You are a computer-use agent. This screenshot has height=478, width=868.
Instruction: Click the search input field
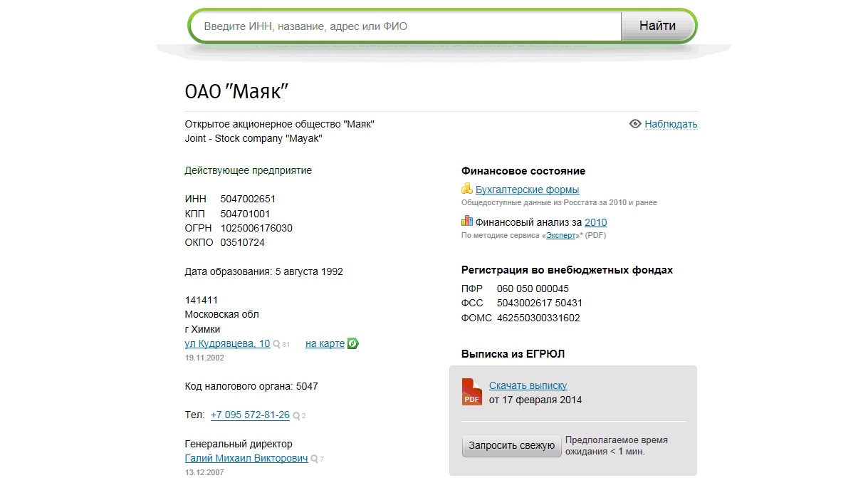[x=407, y=26]
